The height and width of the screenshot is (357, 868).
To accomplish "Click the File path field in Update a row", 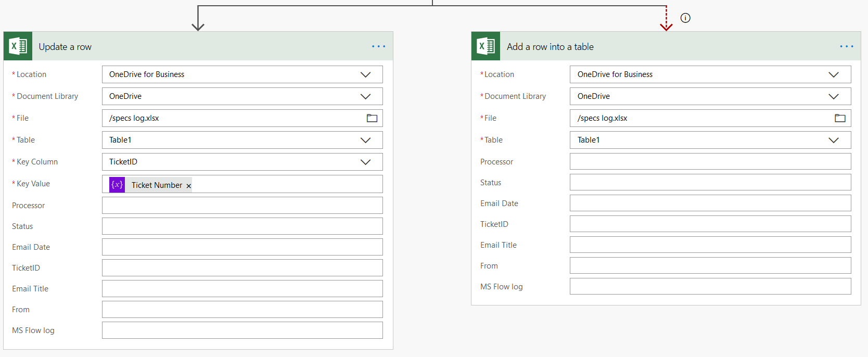I will click(x=242, y=118).
